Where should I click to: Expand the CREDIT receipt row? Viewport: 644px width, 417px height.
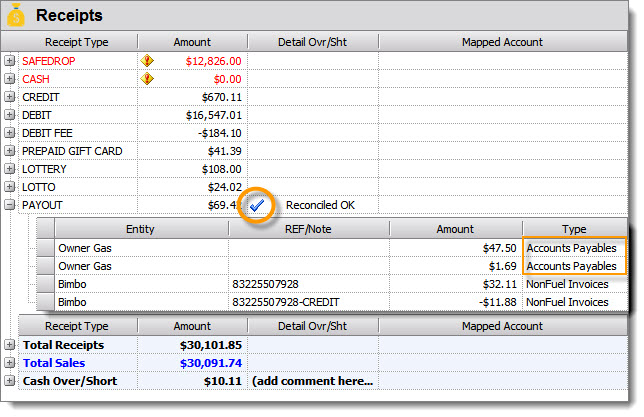[10, 97]
